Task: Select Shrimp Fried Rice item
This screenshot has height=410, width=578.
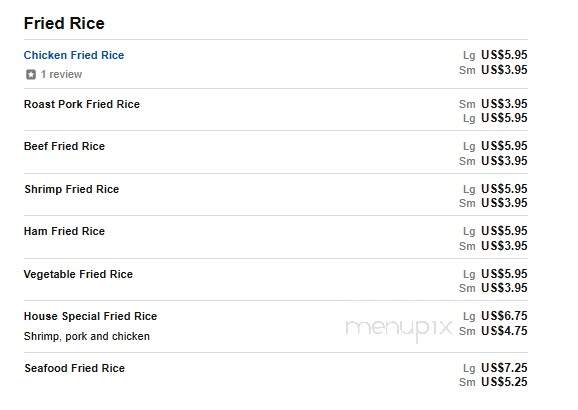Action: [x=72, y=189]
